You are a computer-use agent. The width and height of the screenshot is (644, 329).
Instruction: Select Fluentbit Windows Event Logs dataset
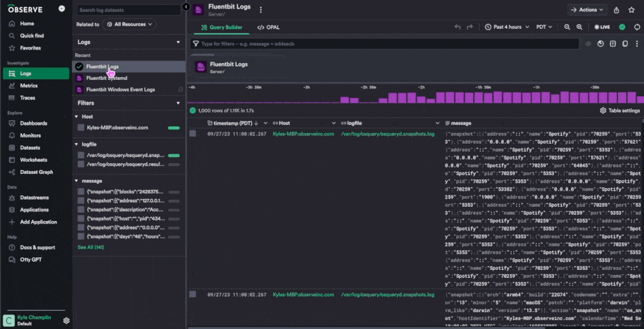121,90
